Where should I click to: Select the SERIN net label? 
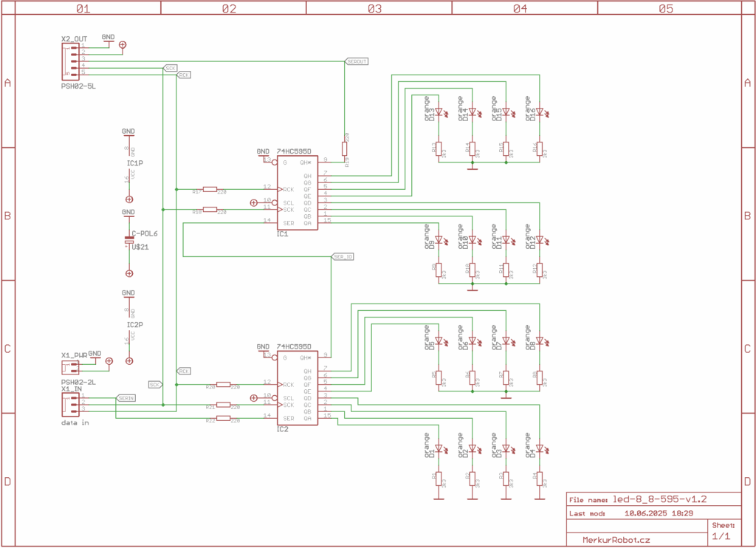tap(126, 397)
